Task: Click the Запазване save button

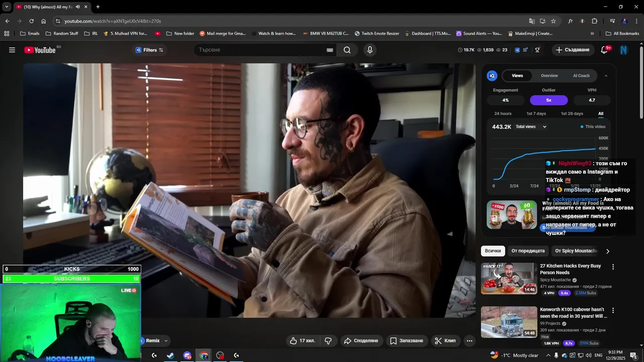Action: point(407,340)
